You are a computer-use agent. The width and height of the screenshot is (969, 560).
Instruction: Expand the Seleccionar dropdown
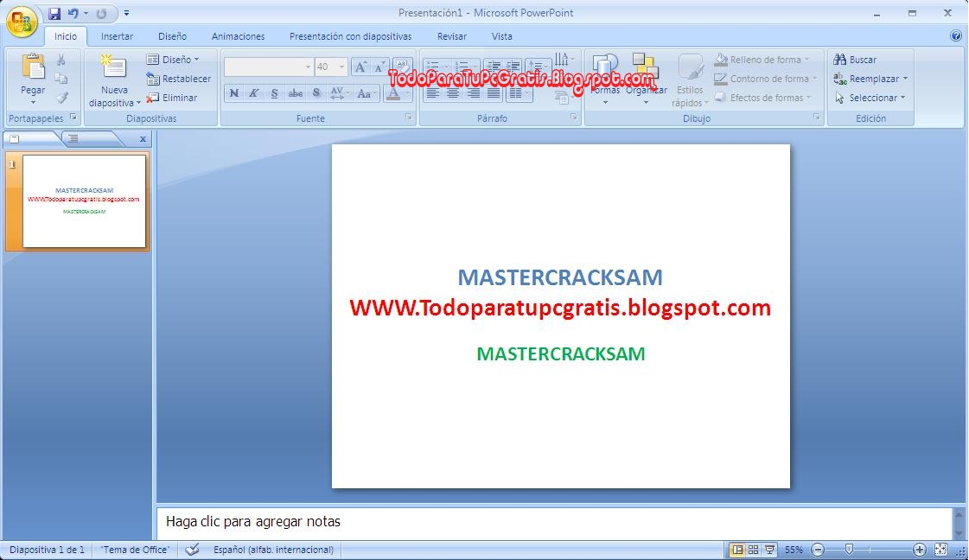click(902, 98)
